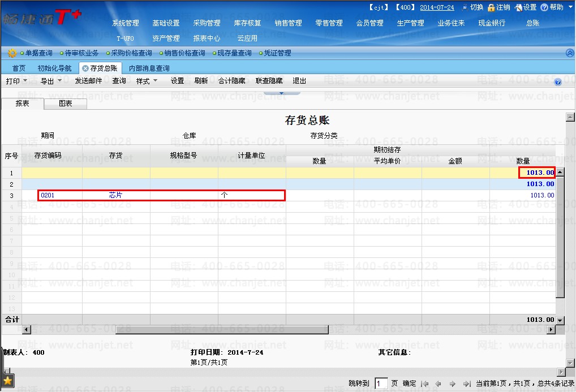Screen dimensions: 576x392
Task: Open the 系统管理 menu
Action: (x=126, y=23)
